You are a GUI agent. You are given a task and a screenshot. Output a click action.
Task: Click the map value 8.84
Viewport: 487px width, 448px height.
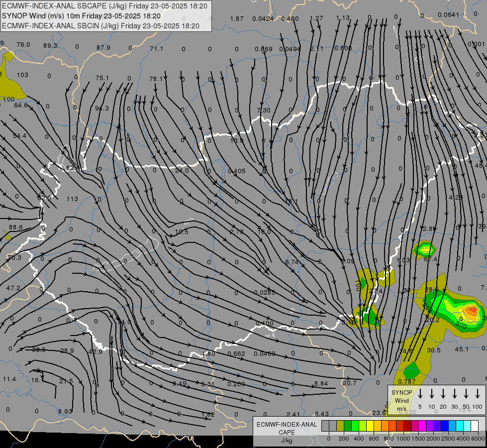[321, 384]
